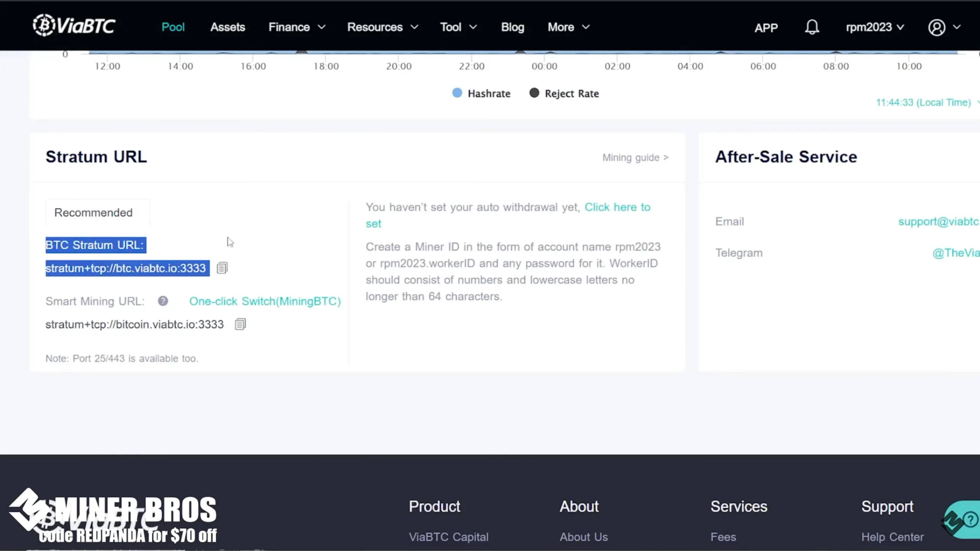This screenshot has width=980, height=551.
Task: Expand the Resources menu
Action: 382,27
